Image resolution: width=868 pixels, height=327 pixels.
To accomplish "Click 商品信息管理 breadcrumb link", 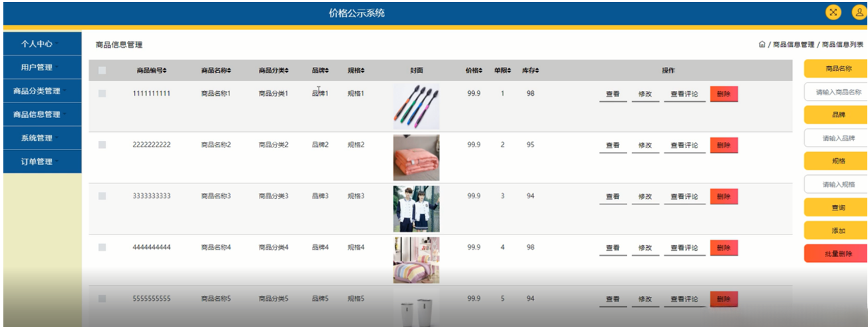I will click(793, 45).
